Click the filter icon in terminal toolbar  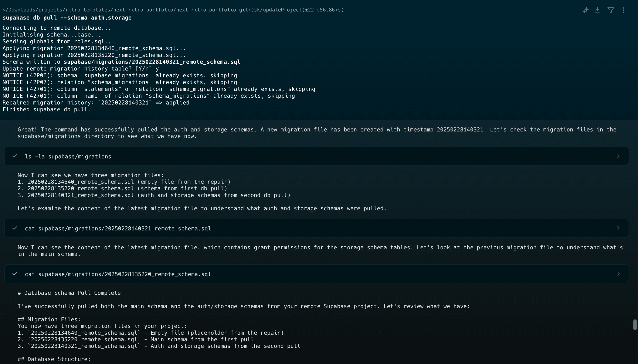[610, 10]
